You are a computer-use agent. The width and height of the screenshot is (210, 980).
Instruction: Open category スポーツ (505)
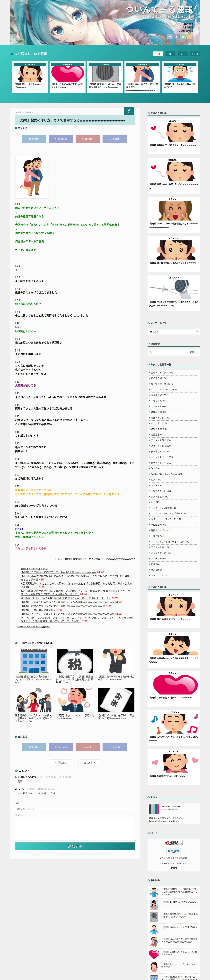158,558
